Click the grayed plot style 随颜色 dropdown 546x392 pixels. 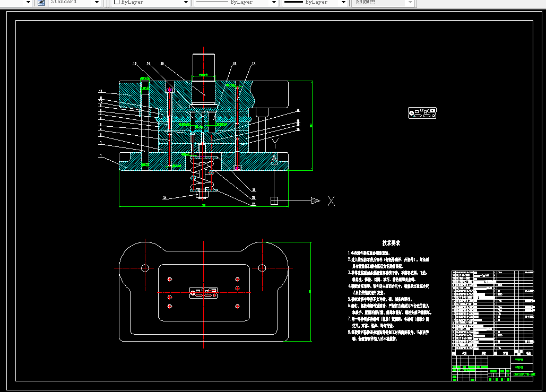(x=384, y=3)
